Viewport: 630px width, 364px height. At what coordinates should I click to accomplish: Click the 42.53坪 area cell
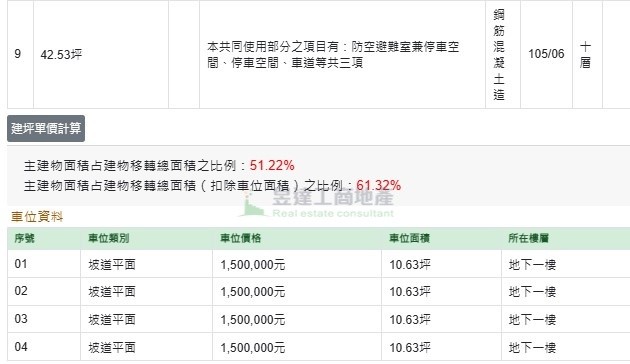point(61,54)
